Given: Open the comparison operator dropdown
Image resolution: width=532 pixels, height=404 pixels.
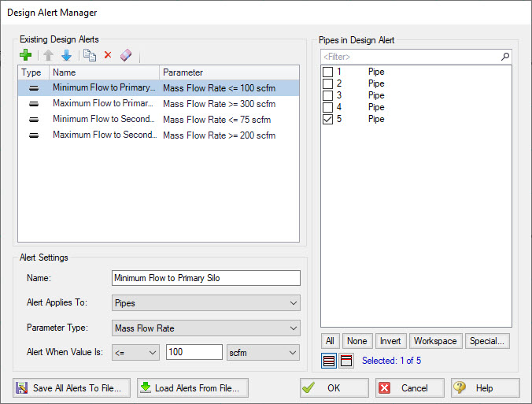Looking at the screenshot, I should [135, 352].
